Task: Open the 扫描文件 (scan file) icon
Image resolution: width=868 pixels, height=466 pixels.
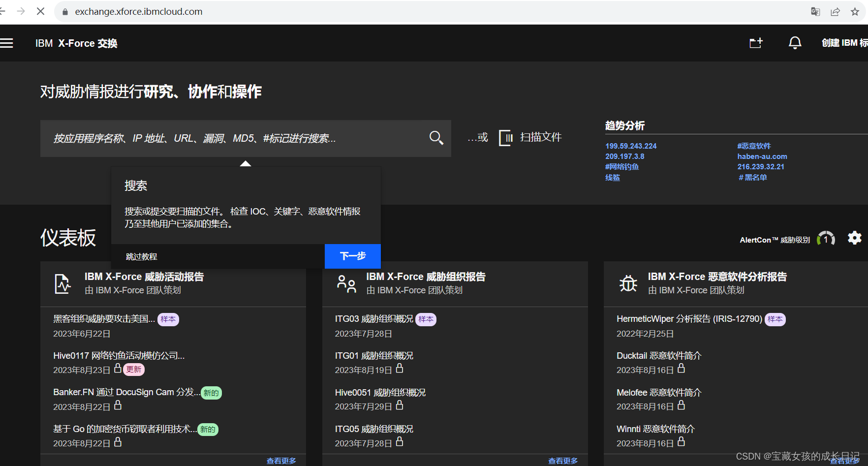Action: pyautogui.click(x=505, y=137)
